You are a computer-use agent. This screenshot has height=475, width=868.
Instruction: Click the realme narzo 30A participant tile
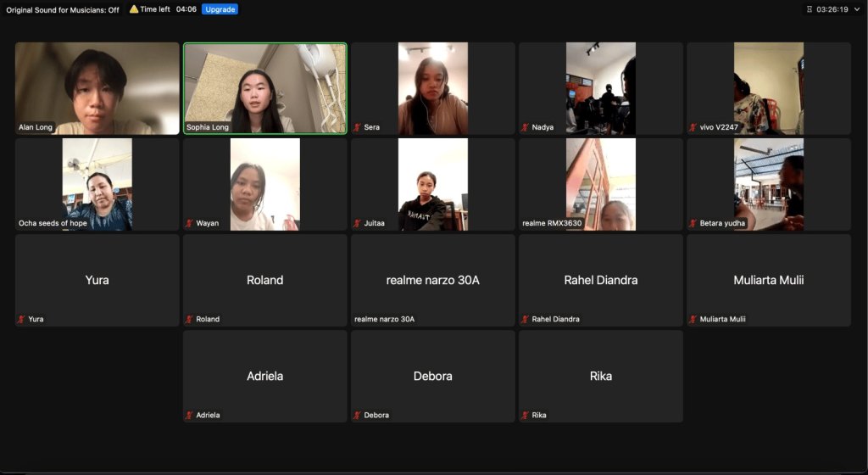(433, 280)
